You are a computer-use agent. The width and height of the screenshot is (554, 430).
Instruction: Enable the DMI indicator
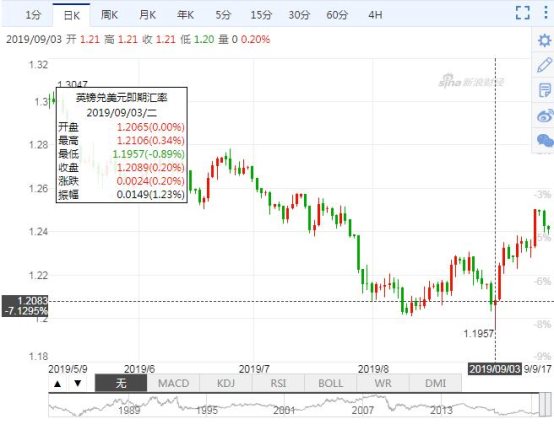(435, 383)
